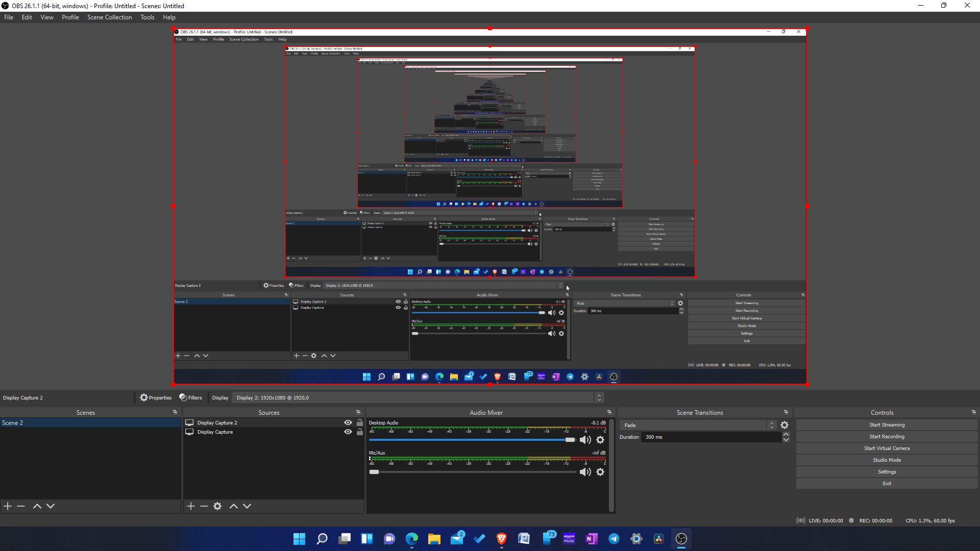The height and width of the screenshot is (551, 980).
Task: Pop out the Audio Mixer dock
Action: (609, 412)
